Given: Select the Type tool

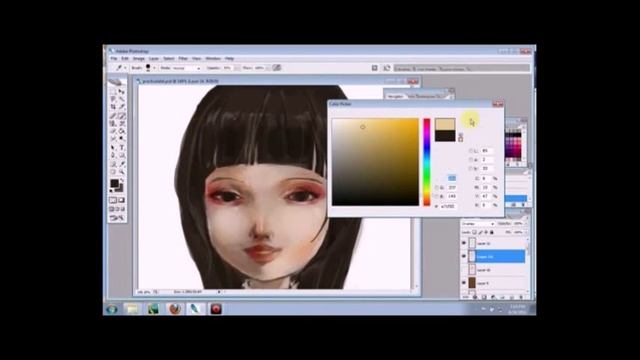Looking at the screenshot, I should [121, 147].
